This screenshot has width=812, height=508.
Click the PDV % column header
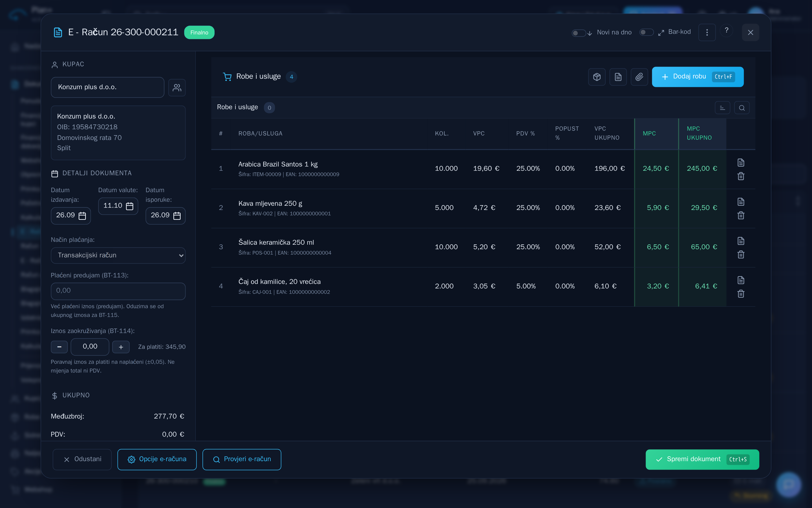pyautogui.click(x=526, y=134)
